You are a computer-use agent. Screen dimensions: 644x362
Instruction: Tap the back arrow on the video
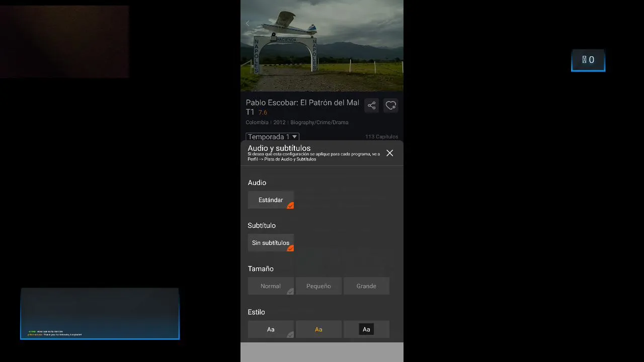tap(248, 24)
